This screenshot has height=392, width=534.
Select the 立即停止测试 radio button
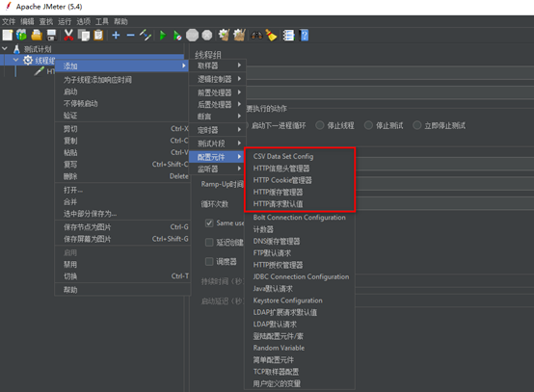point(416,125)
